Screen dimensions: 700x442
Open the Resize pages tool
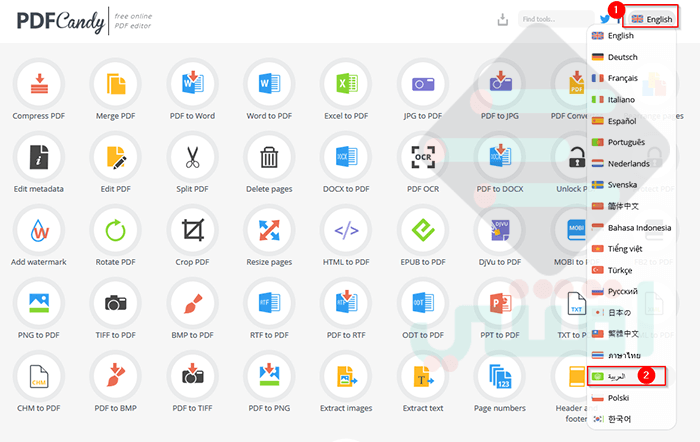point(269,231)
